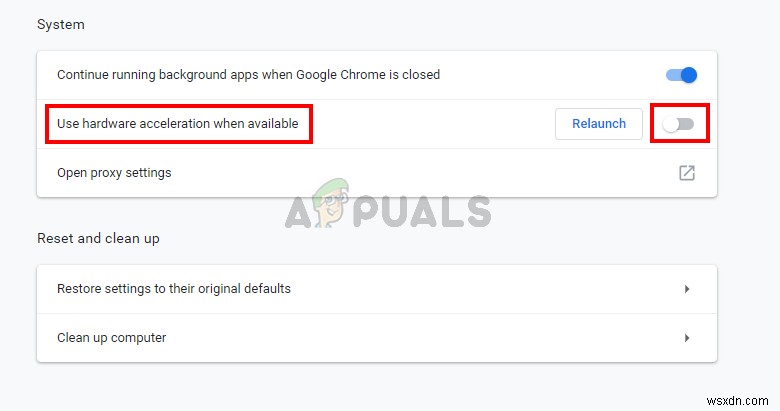
Task: Click the large gray letter A in watermark
Action: pos(299,211)
